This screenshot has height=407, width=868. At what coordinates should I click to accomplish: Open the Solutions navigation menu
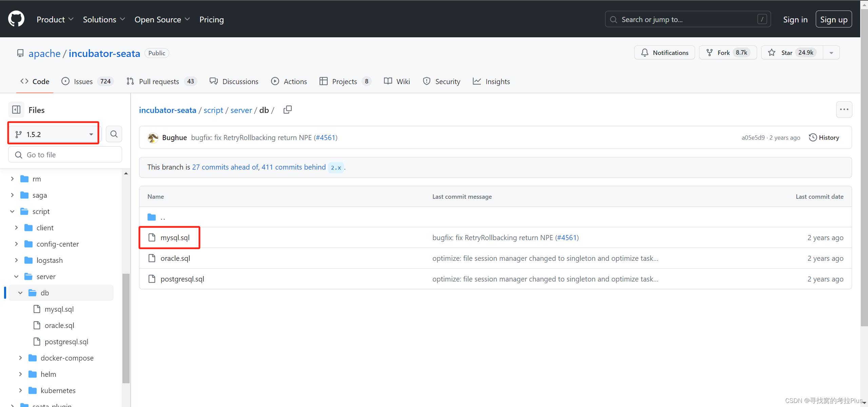(104, 19)
